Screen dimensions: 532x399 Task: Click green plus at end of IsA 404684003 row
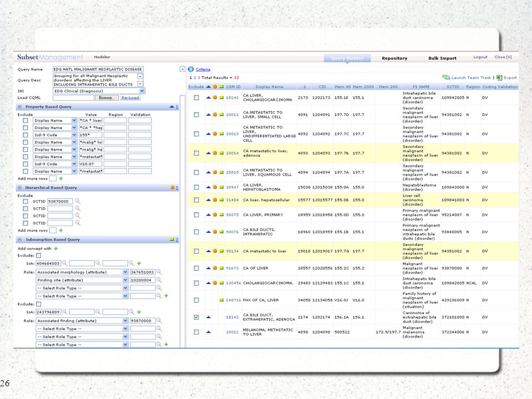click(x=139, y=263)
